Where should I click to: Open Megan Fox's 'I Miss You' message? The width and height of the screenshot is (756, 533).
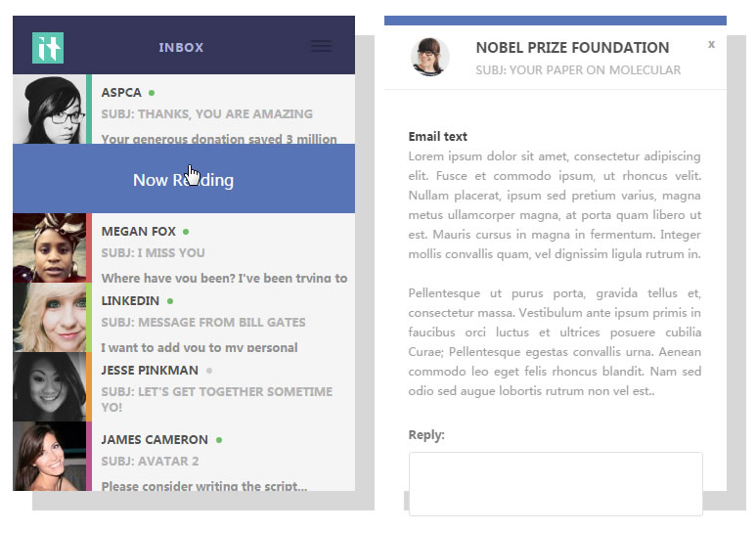(223, 254)
